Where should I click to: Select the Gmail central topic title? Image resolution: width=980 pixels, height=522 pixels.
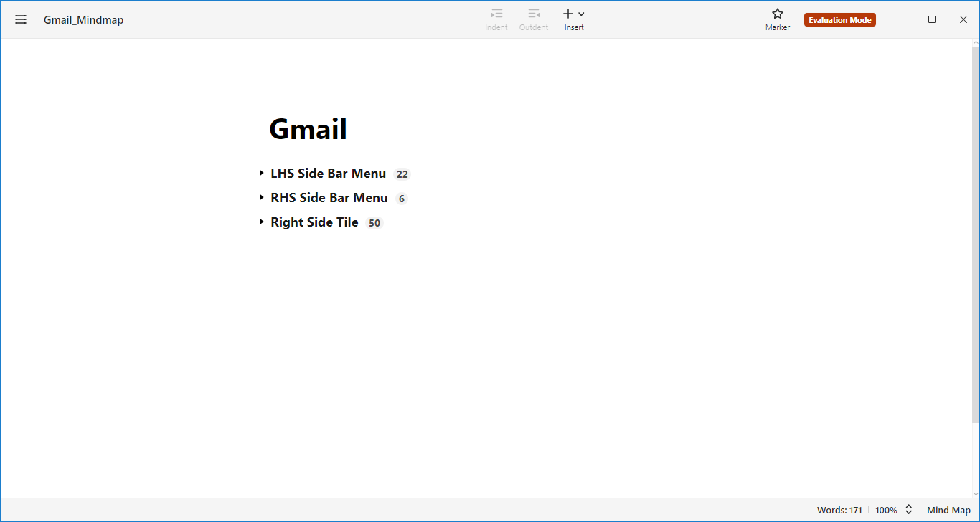308,129
